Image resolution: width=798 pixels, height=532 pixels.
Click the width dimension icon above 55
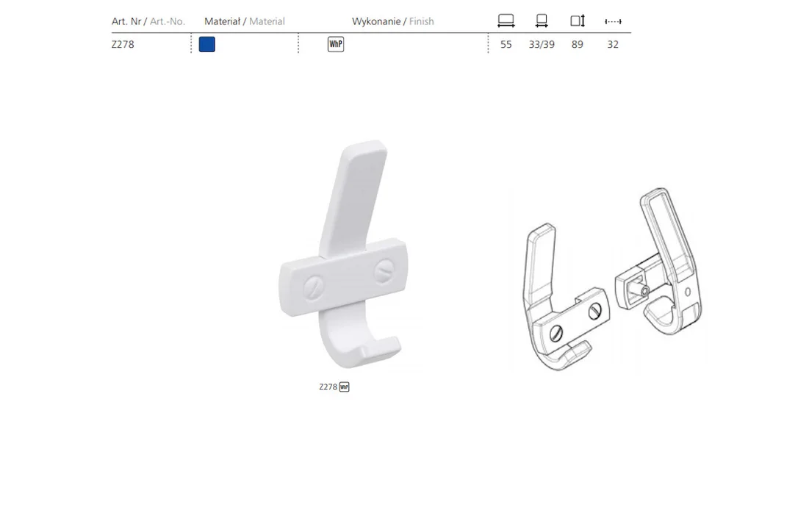[x=506, y=21]
